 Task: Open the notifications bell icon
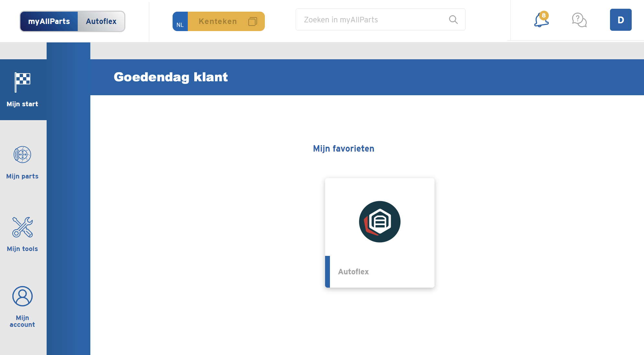[541, 21]
